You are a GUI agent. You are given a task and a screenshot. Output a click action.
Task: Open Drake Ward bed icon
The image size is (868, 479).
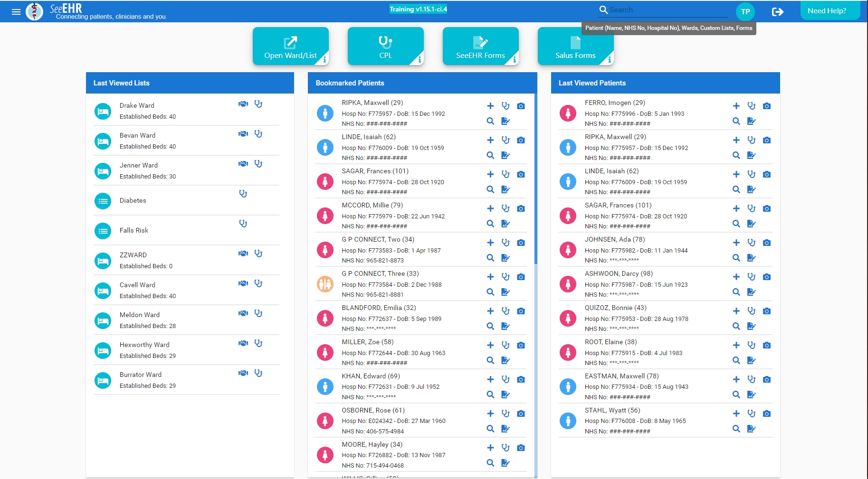click(x=103, y=112)
